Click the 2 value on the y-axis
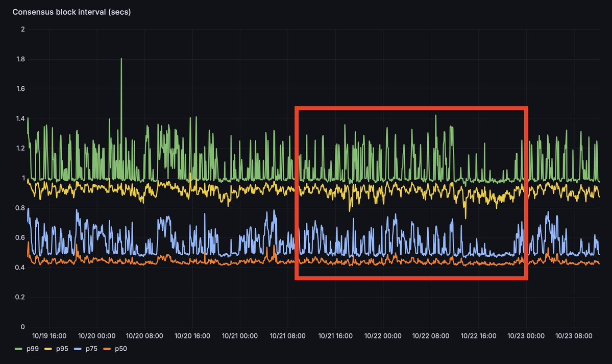The width and height of the screenshot is (612, 364). [x=22, y=30]
